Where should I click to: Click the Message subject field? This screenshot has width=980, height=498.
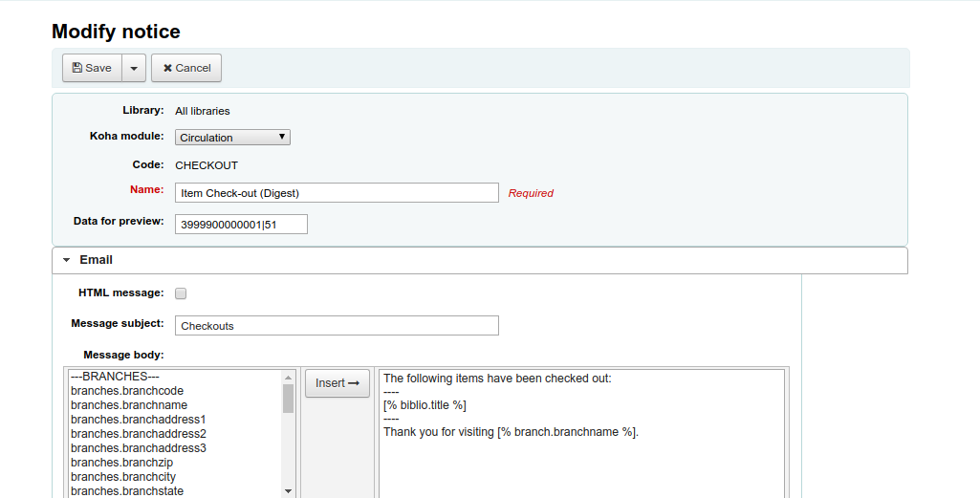(337, 326)
